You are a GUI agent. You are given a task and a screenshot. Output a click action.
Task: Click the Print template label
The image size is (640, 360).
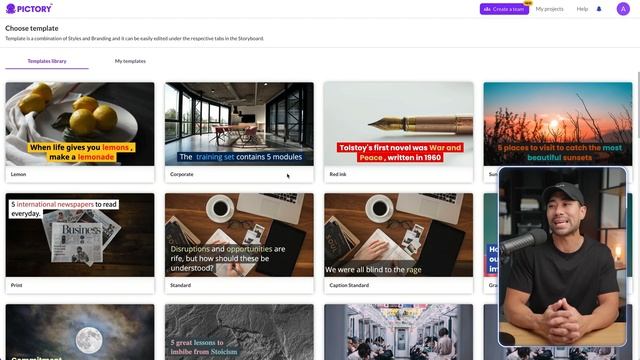pos(16,285)
